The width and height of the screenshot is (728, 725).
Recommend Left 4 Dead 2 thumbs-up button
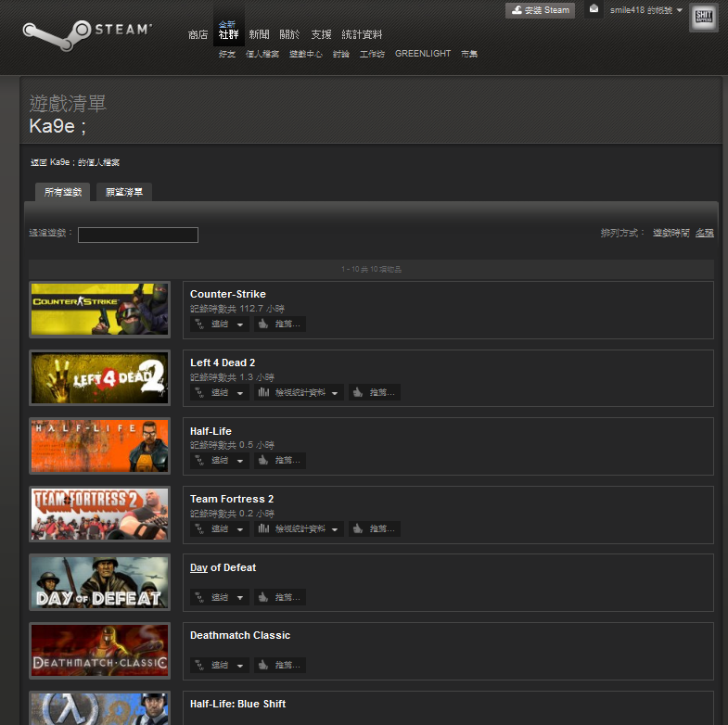[x=375, y=393]
